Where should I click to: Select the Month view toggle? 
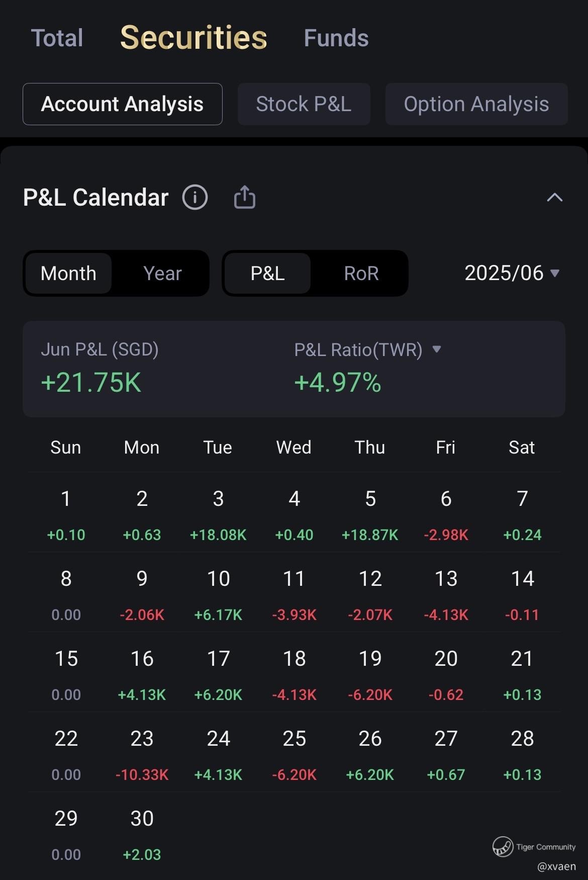68,273
